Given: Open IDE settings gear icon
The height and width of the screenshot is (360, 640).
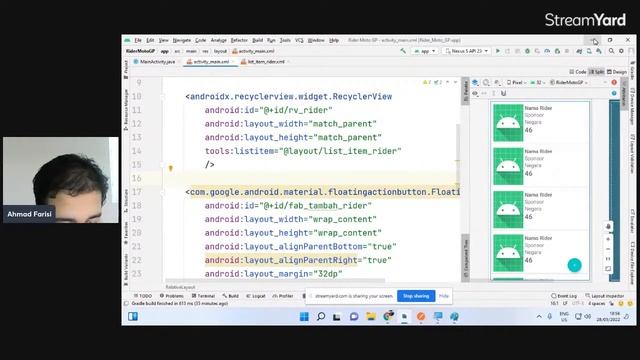Looking at the screenshot, I should coord(621,51).
